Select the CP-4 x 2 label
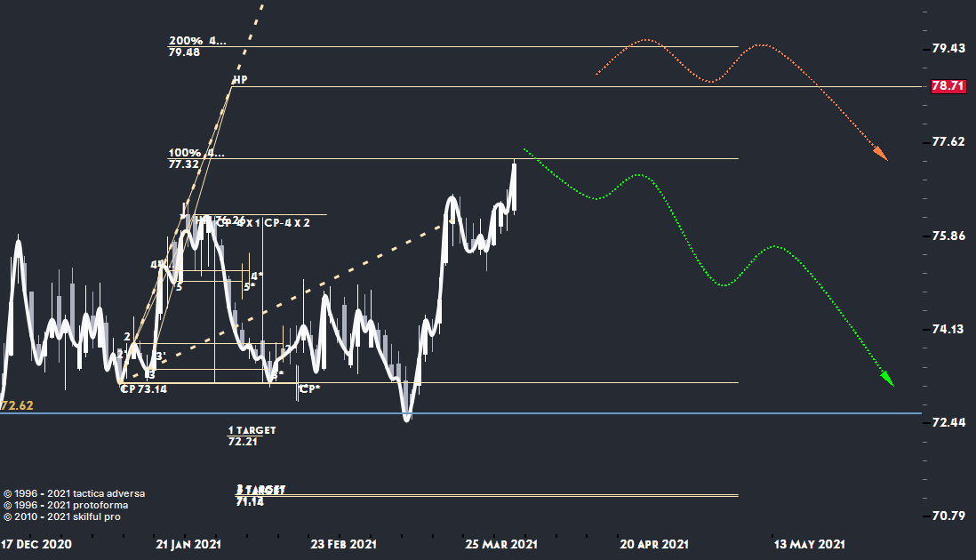 (x=287, y=223)
